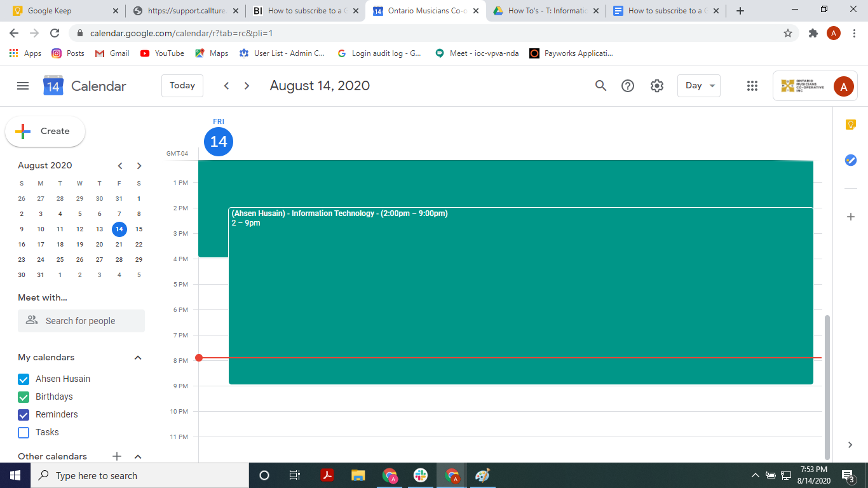868x488 pixels.
Task: Open Task View on the taskbar
Action: click(295, 475)
